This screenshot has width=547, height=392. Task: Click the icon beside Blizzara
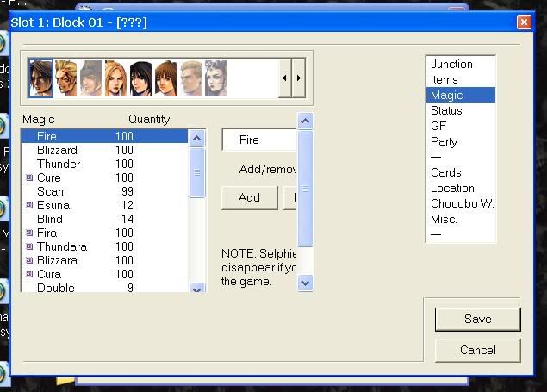pyautogui.click(x=29, y=260)
